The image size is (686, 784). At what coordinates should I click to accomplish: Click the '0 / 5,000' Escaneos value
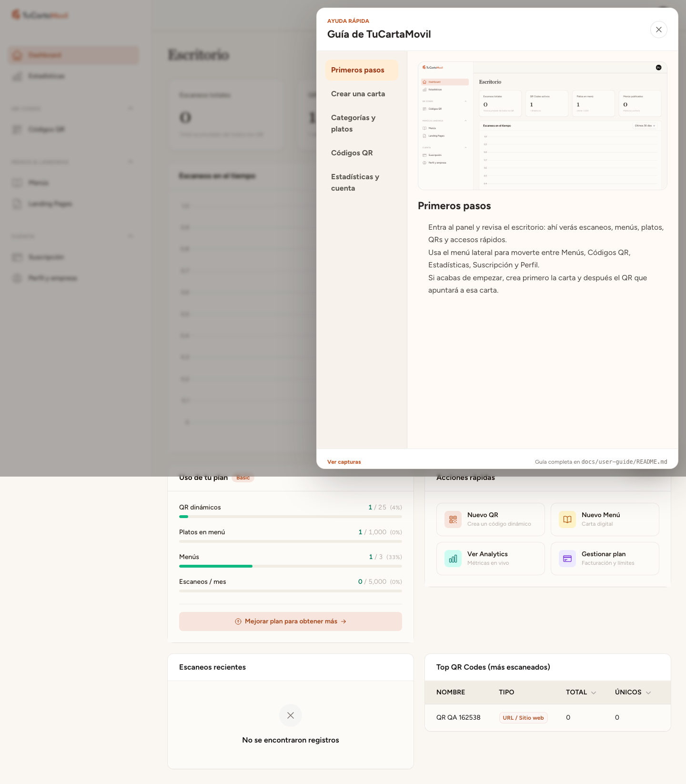tap(372, 581)
